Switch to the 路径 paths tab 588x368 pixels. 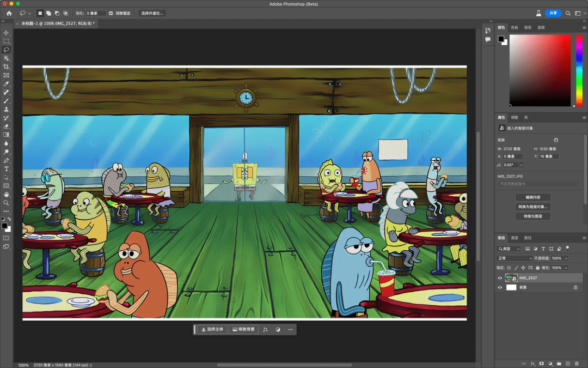coord(528,238)
